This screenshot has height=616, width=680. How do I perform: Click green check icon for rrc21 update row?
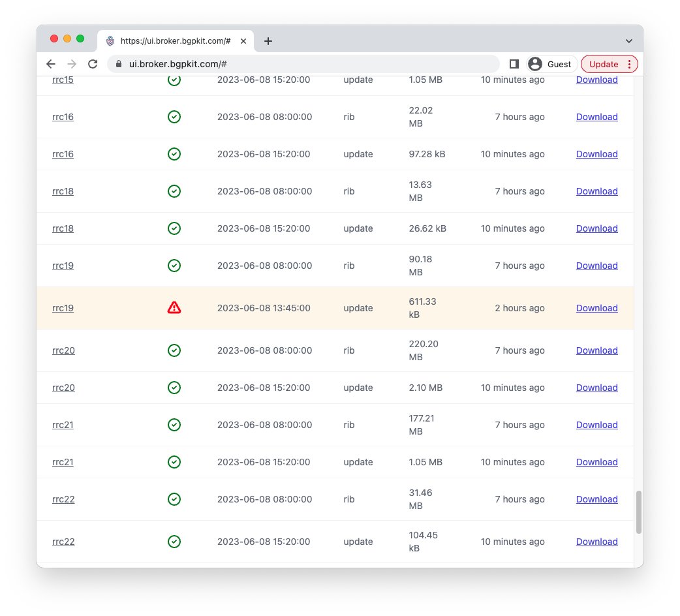tap(174, 462)
